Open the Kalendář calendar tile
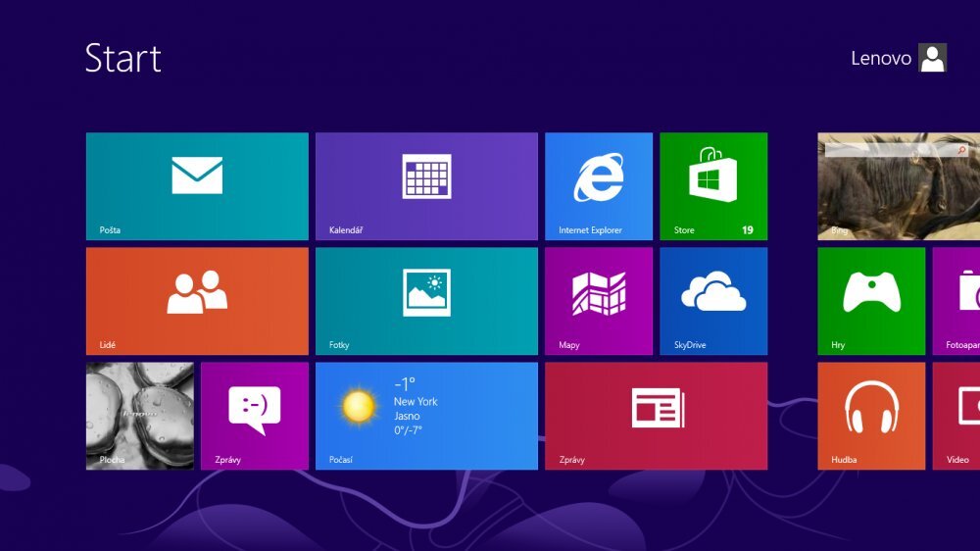This screenshot has height=551, width=980. (x=426, y=185)
